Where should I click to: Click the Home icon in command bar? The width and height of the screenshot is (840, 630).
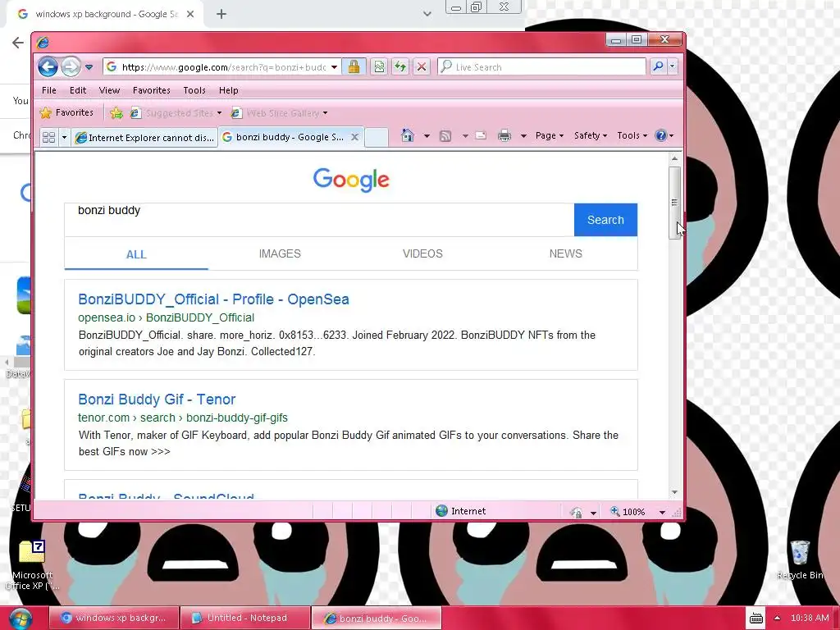[x=408, y=135]
